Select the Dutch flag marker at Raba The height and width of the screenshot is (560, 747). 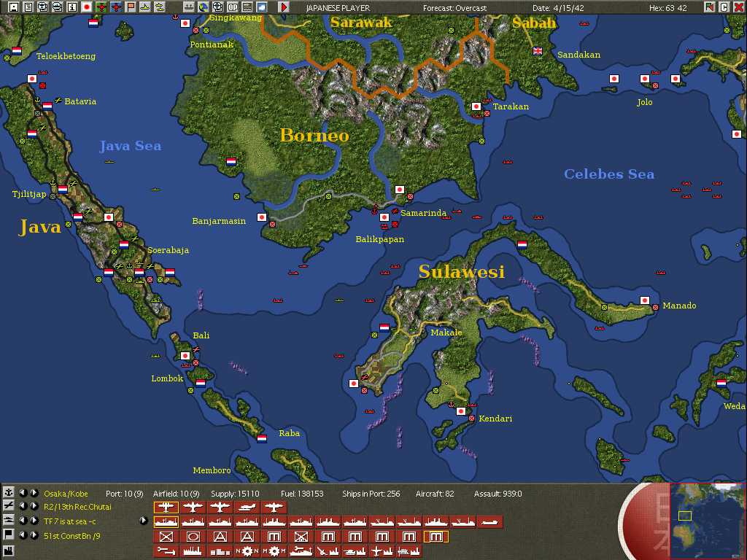click(x=262, y=438)
